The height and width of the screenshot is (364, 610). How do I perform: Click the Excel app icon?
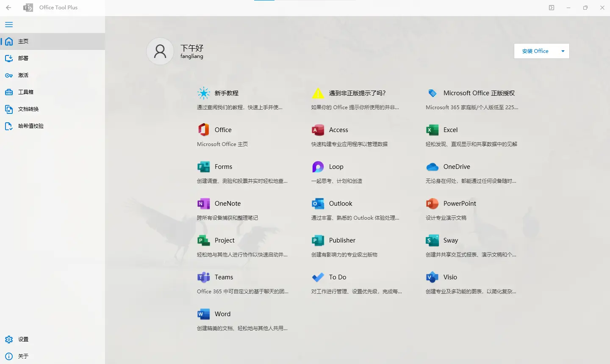tap(432, 130)
